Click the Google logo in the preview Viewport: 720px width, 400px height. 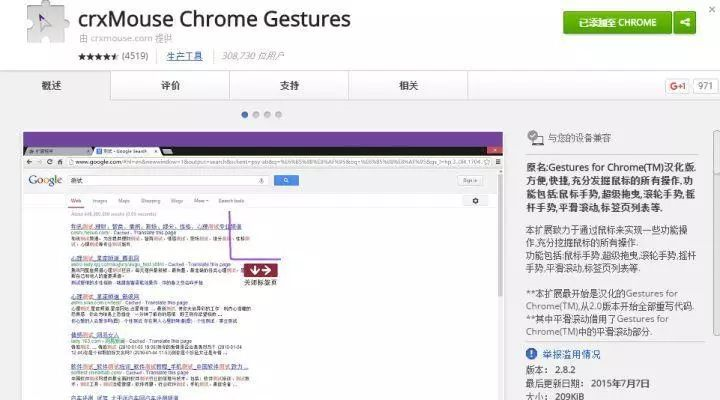point(45,180)
